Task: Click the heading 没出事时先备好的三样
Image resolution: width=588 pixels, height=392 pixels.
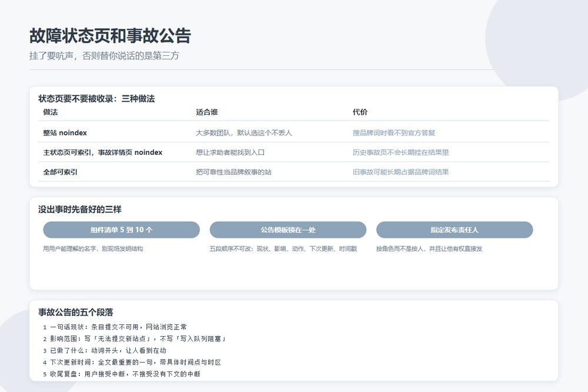Action: pos(80,210)
